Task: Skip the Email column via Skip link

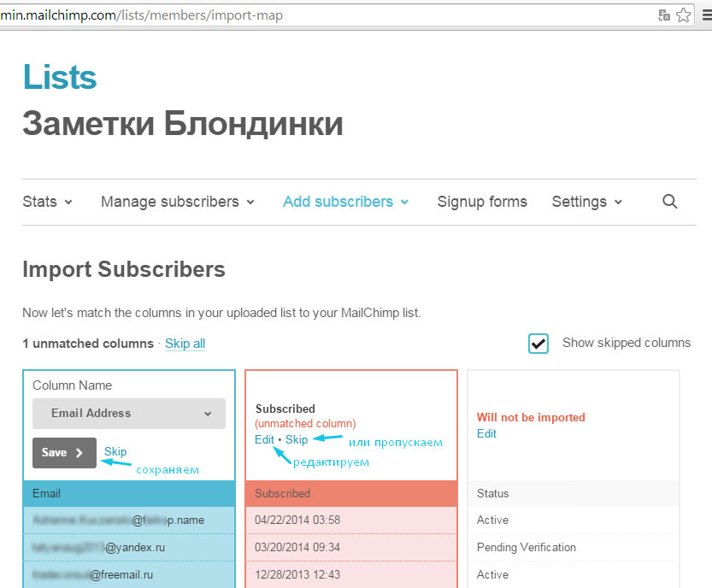Action: 115,451
